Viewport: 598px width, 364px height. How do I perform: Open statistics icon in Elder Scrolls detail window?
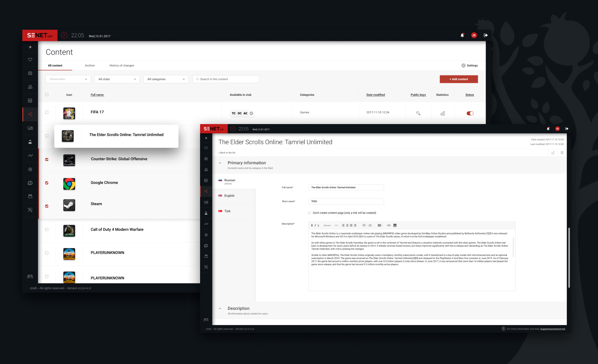pyautogui.click(x=553, y=153)
